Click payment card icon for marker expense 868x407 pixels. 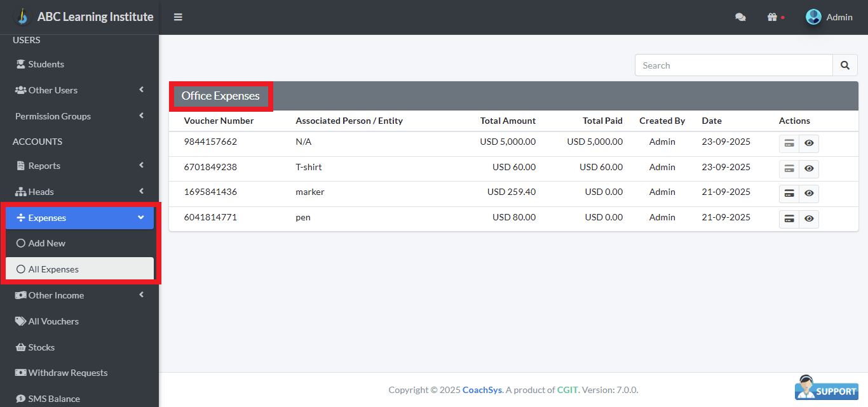pos(789,194)
